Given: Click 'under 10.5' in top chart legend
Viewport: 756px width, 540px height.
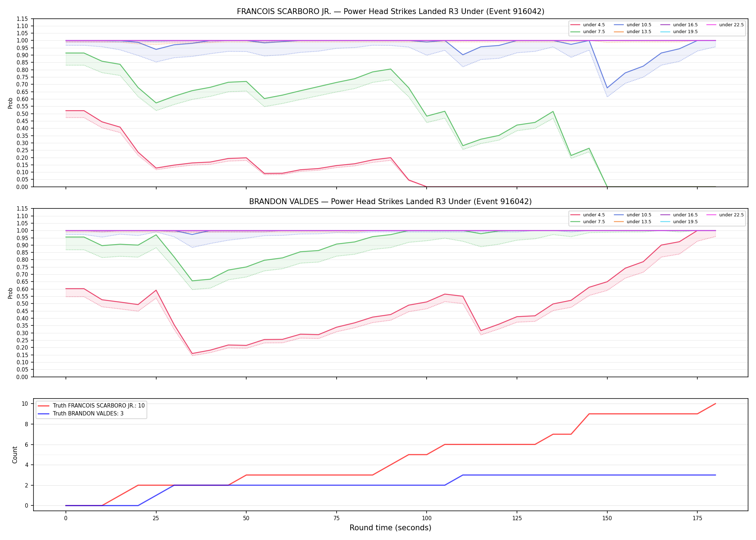Looking at the screenshot, I should coord(639,25).
